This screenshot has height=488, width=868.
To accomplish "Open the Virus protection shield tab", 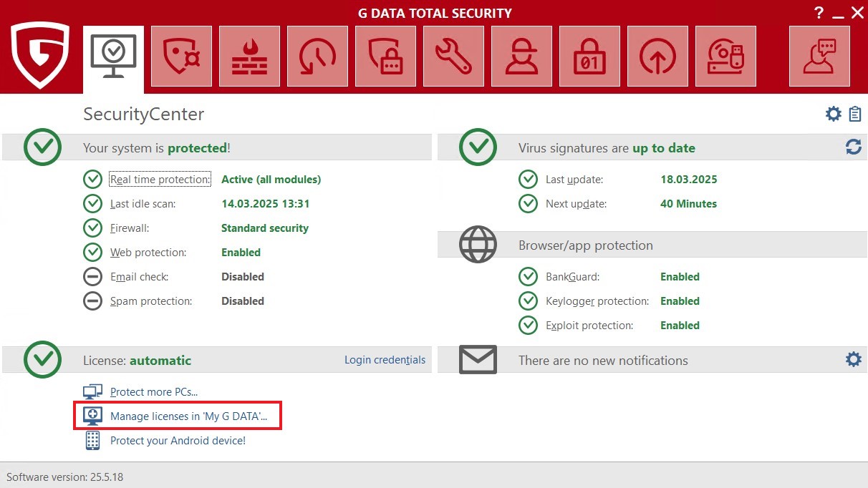I will tap(181, 57).
